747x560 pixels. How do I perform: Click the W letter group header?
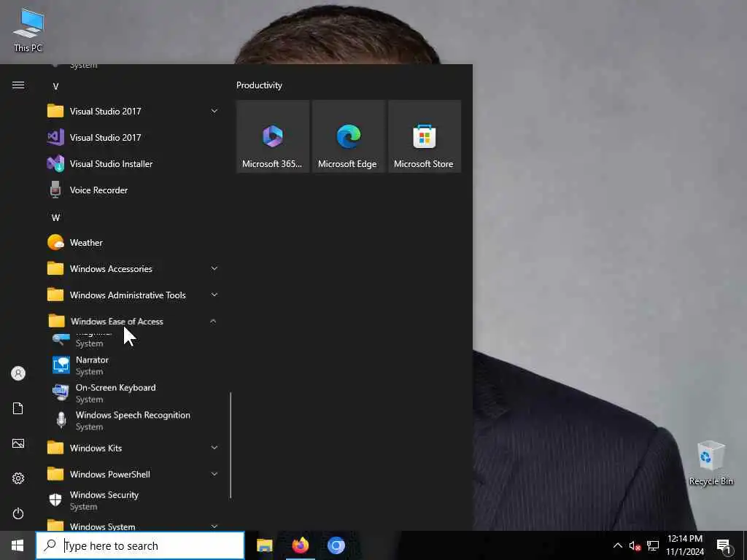coord(55,217)
